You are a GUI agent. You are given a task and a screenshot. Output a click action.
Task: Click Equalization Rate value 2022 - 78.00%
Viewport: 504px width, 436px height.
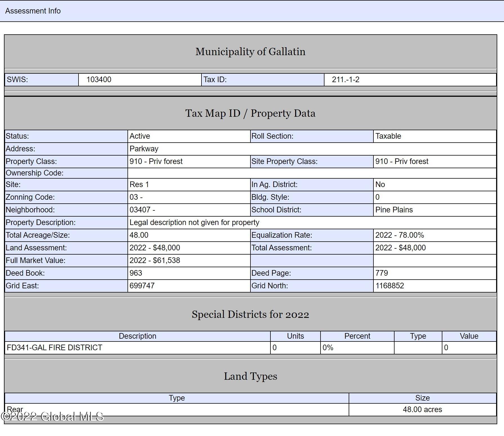coord(400,235)
